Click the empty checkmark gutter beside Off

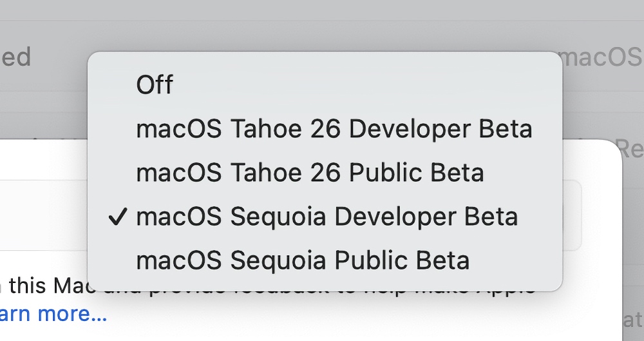[x=117, y=84]
